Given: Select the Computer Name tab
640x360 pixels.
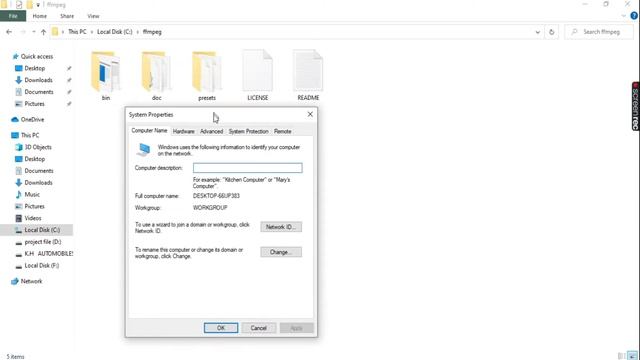Looking at the screenshot, I should tap(149, 131).
